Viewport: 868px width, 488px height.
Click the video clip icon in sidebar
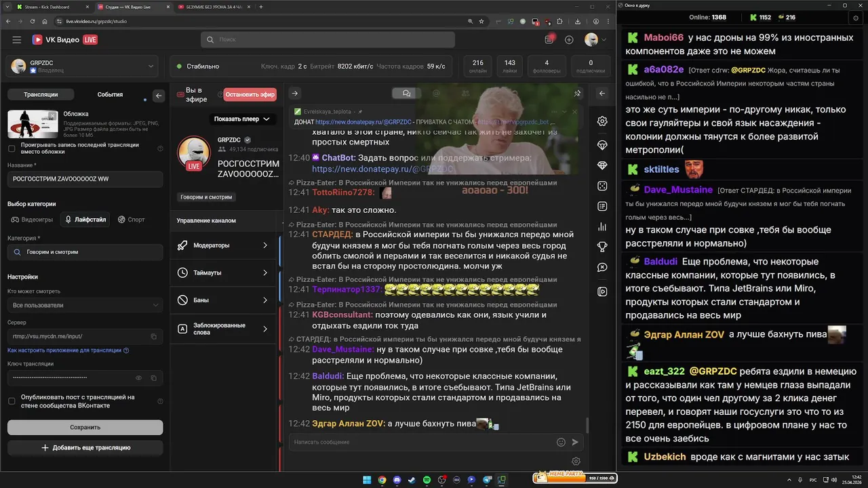point(602,292)
